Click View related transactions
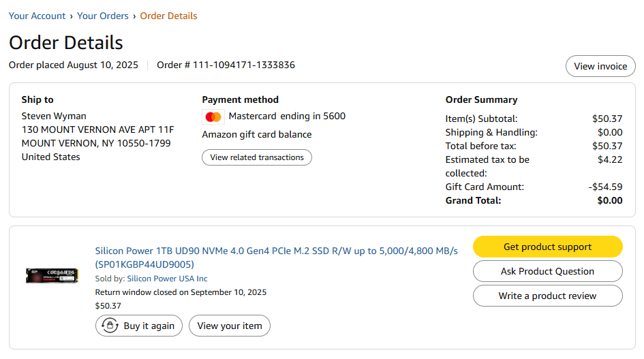644x359 pixels. coord(257,157)
